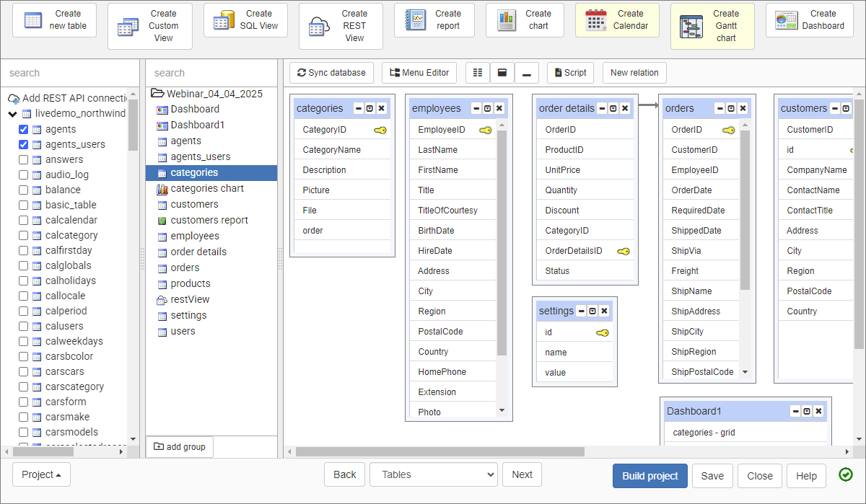This screenshot has height=504, width=866.
Task: Select the Create Gantt chart icon
Action: pyautogui.click(x=692, y=26)
